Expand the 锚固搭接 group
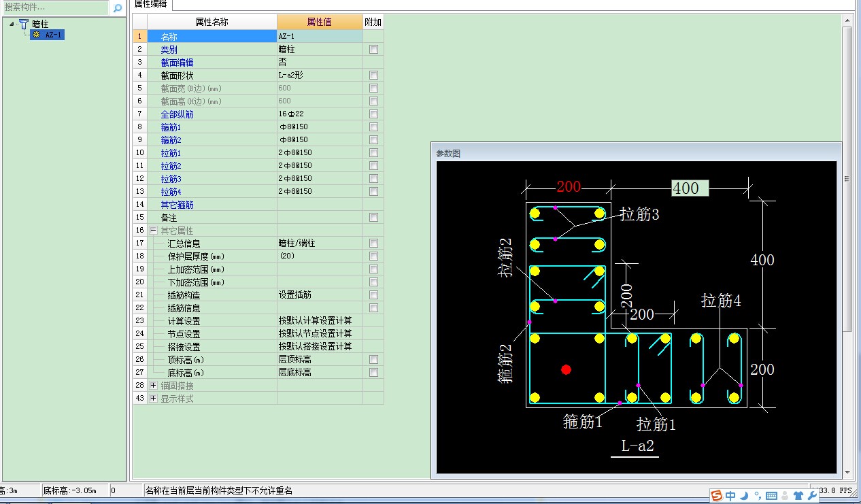Image resolution: width=861 pixels, height=504 pixels. pyautogui.click(x=153, y=386)
